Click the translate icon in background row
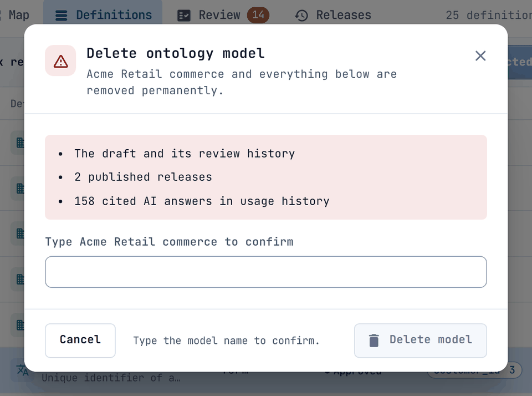Screen dimensions: 532x396 point(22,371)
